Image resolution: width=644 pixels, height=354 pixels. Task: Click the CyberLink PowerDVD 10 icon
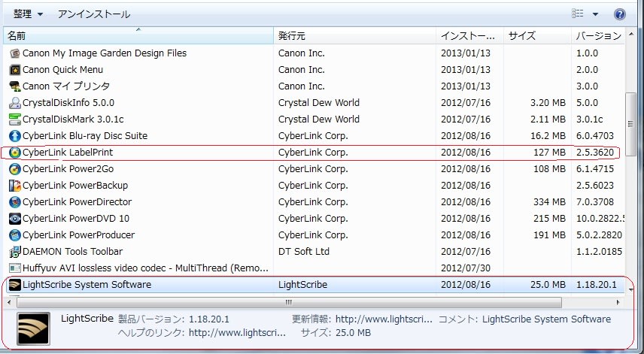click(x=15, y=219)
